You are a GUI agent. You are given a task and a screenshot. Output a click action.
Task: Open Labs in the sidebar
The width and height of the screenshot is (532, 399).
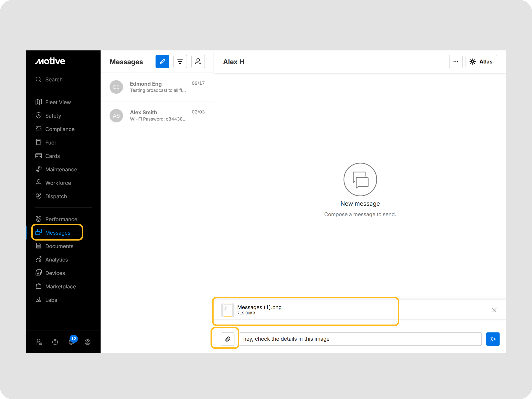click(46, 300)
